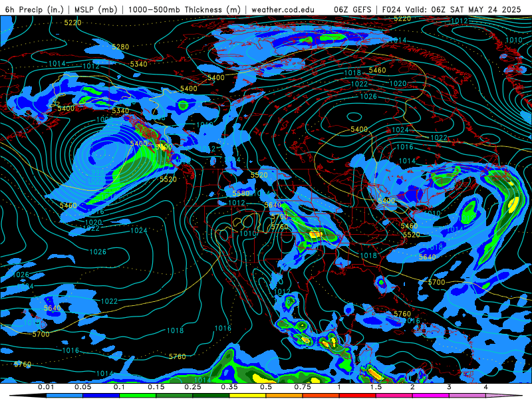Click the 998 isobar label in Pacific low
Viewport: 532px width, 399px height.
coord(98,172)
